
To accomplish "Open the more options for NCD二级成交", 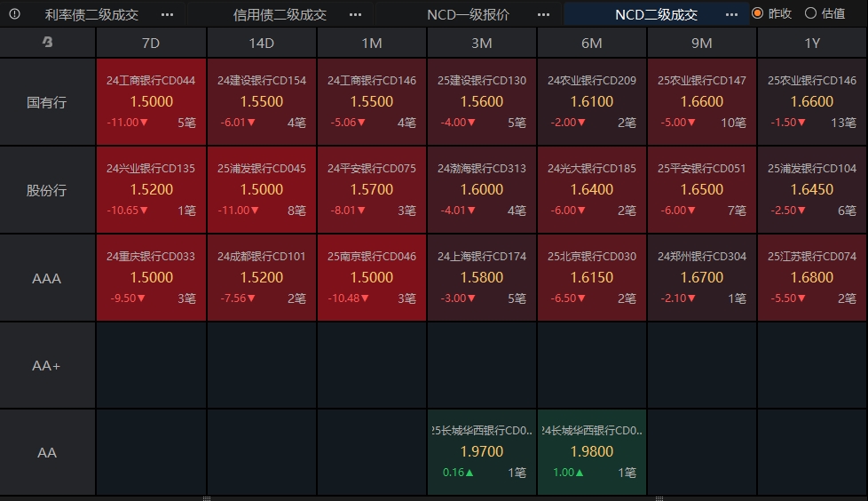I will click(x=732, y=14).
